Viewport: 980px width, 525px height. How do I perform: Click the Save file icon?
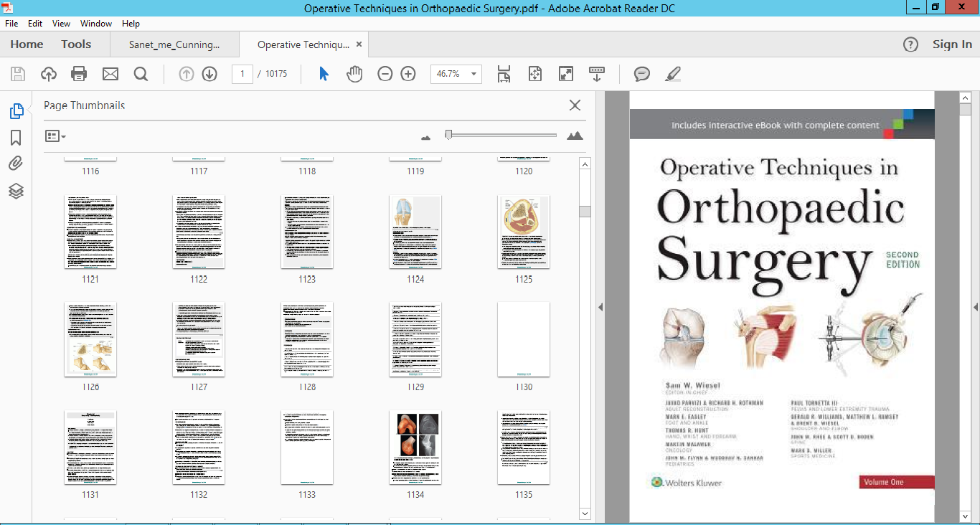coord(18,74)
